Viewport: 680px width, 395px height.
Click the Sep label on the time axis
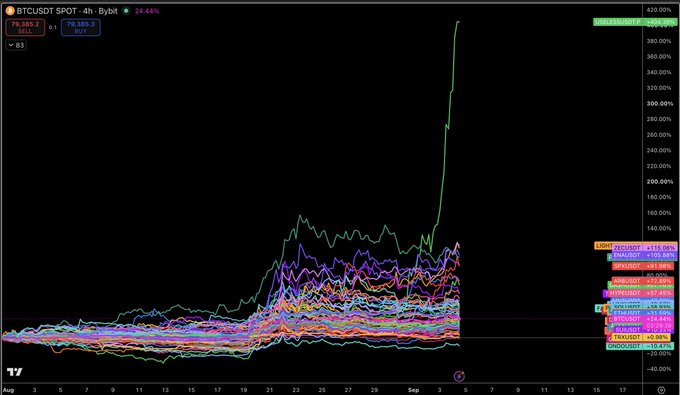pyautogui.click(x=413, y=390)
